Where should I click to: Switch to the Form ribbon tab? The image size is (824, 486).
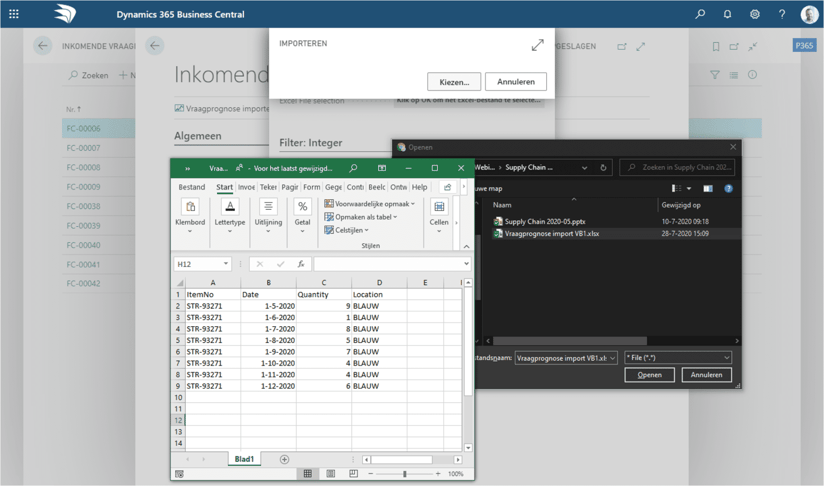coord(311,187)
